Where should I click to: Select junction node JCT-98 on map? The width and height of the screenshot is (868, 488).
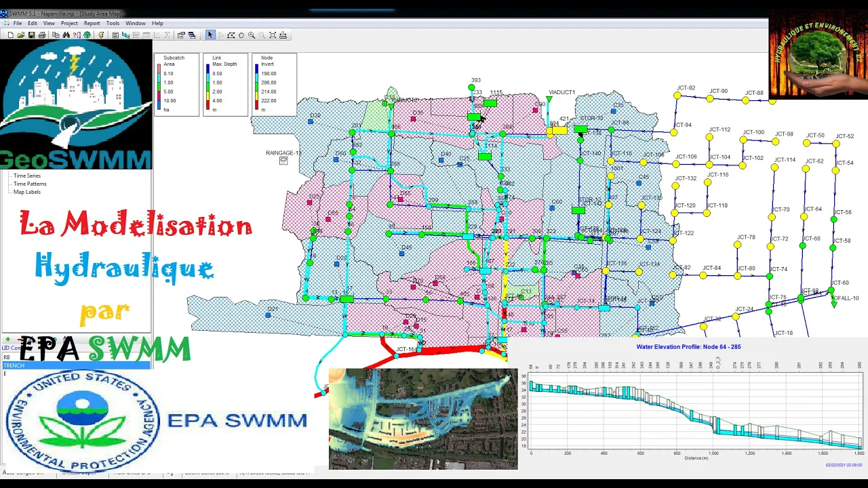click(776, 142)
